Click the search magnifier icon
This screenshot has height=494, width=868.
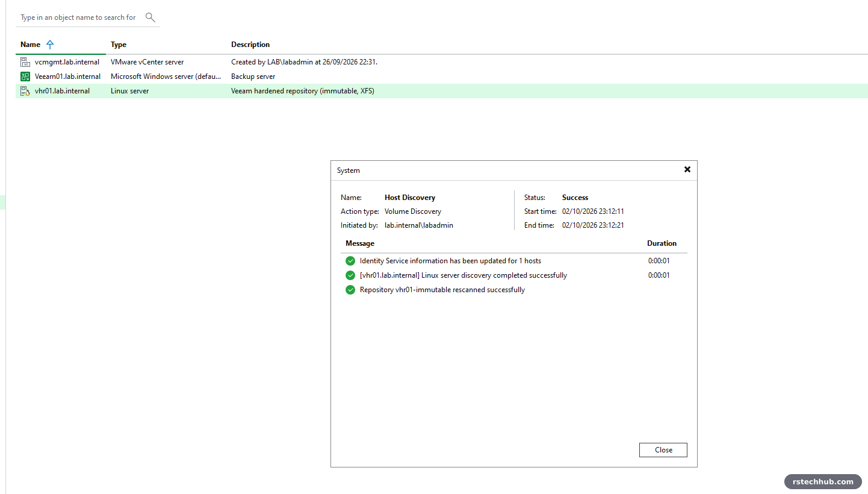coord(150,17)
